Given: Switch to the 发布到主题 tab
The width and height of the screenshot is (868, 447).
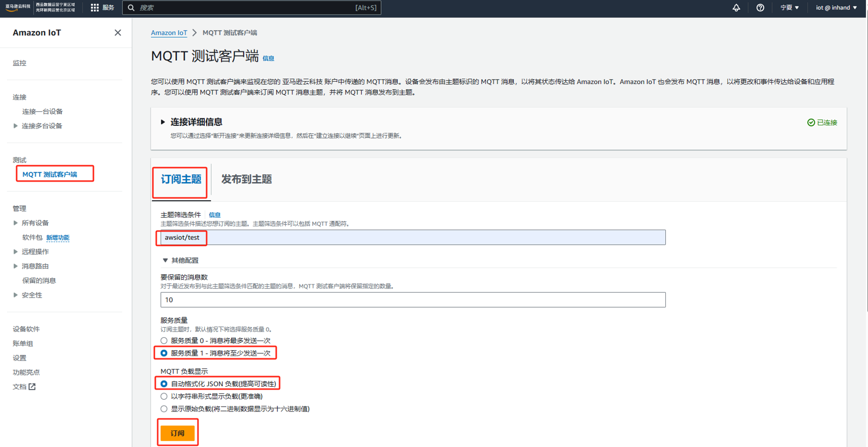Looking at the screenshot, I should click(x=247, y=180).
